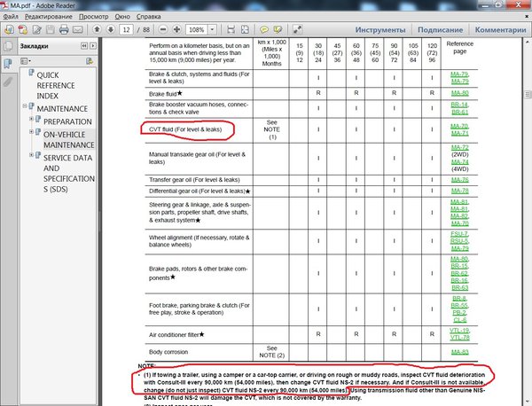The width and height of the screenshot is (532, 406).
Task: Click the Bookmarks panel icon in sidebar
Action: 9,62
